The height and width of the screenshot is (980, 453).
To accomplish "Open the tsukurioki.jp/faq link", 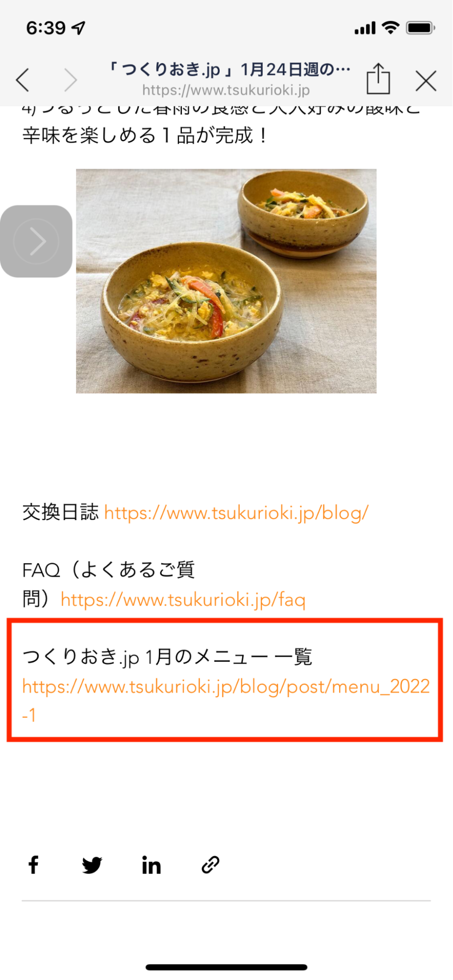I will 183,600.
